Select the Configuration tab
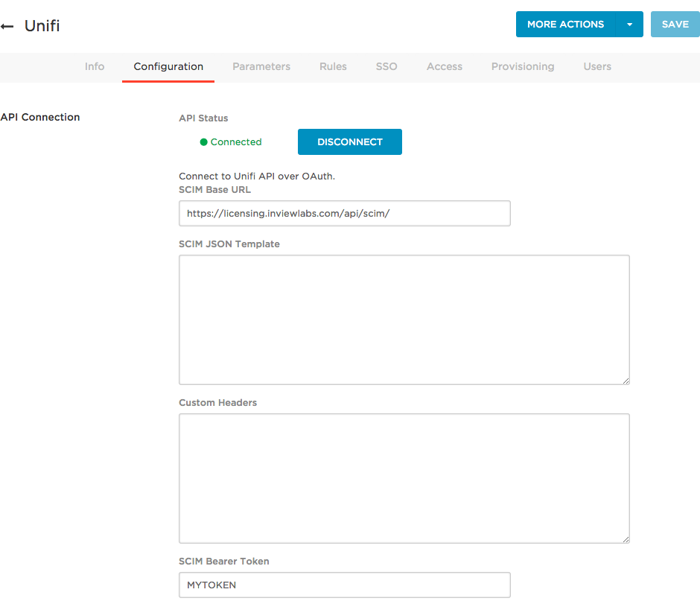This screenshot has width=700, height=601. [x=168, y=66]
